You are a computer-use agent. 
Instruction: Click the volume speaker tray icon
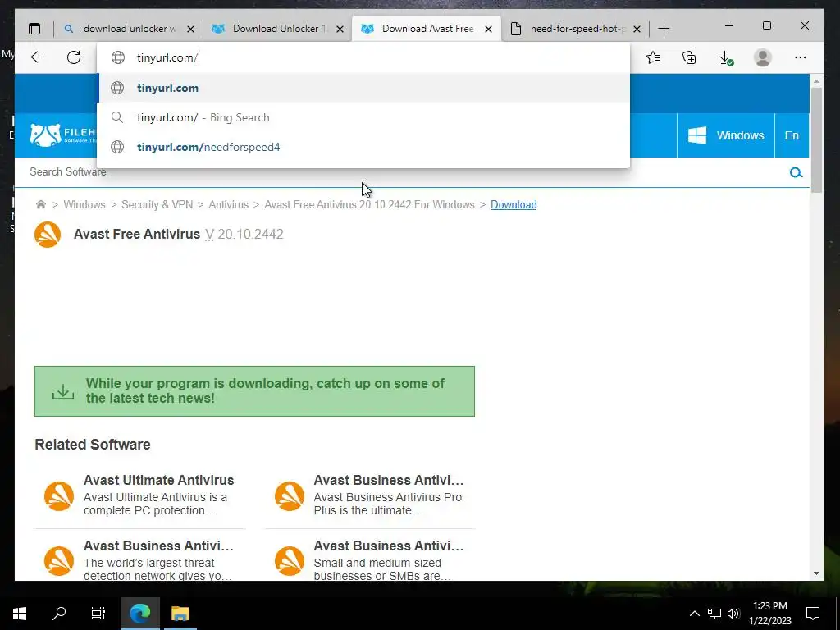pyautogui.click(x=733, y=614)
